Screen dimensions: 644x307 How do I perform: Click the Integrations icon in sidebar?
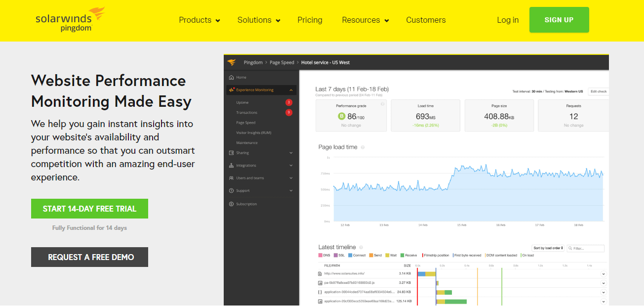[231, 166]
